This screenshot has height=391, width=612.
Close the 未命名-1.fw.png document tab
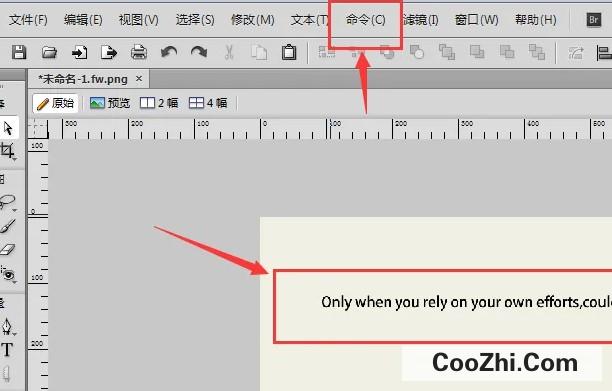click(x=139, y=79)
